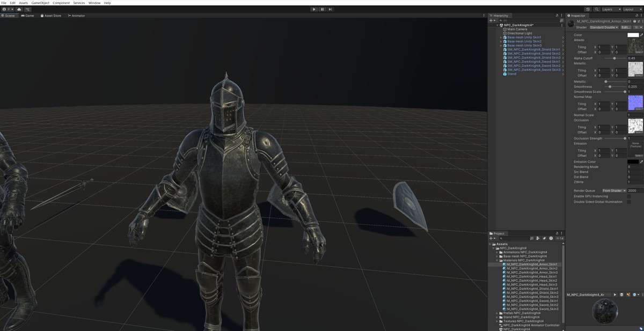Pick an Emission Color with the eyedropper
The height and width of the screenshot is (331, 644).
pos(641,161)
